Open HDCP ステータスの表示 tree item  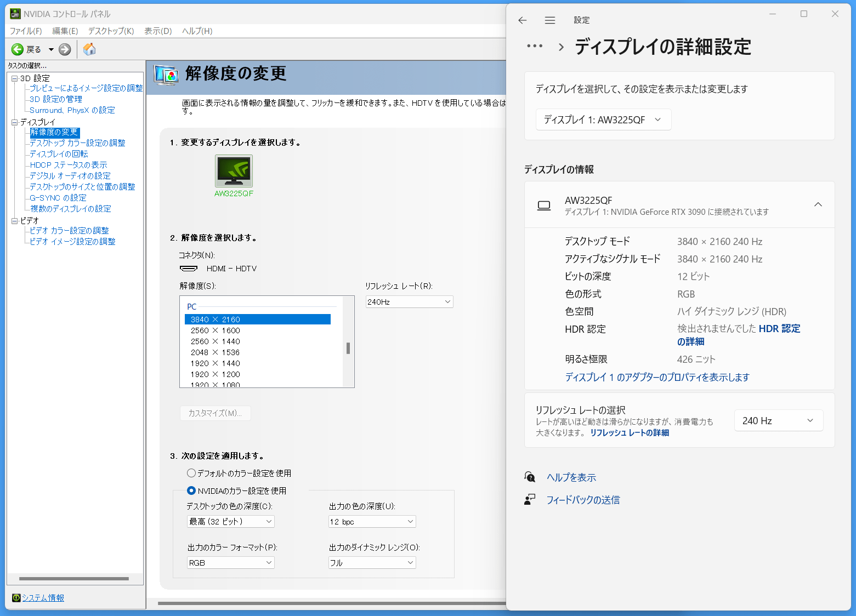(x=69, y=165)
